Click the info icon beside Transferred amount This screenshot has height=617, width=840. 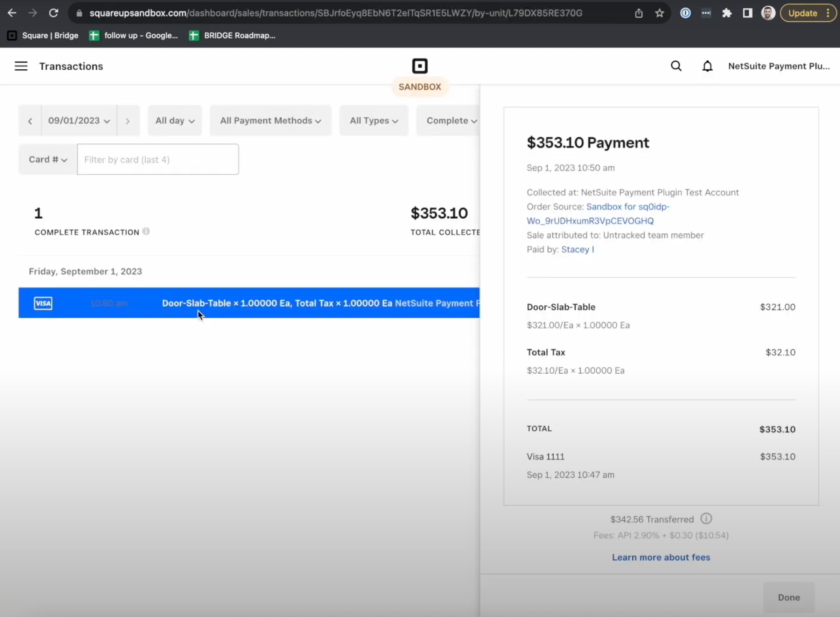[x=706, y=519]
